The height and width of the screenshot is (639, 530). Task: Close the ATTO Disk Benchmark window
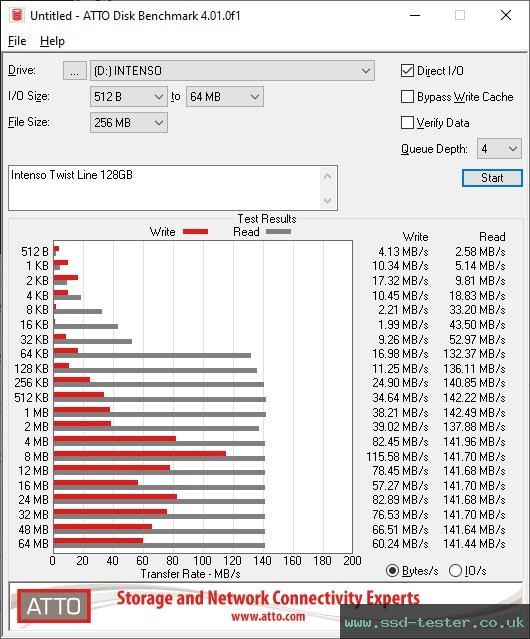[x=506, y=15]
